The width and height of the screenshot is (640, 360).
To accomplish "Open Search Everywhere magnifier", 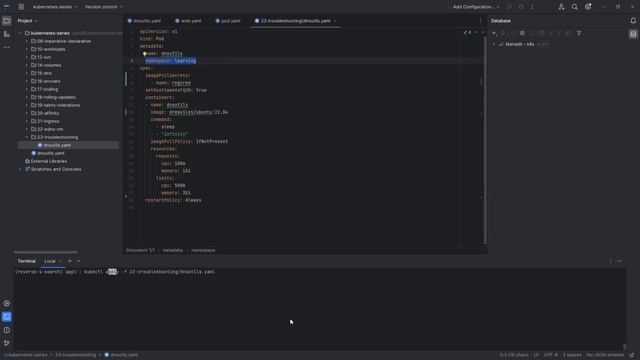I will [x=574, y=7].
